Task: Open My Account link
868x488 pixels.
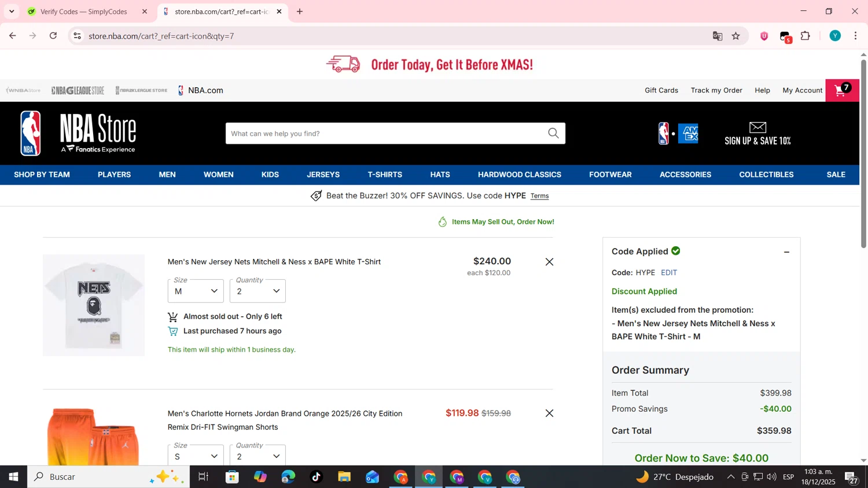Action: [x=802, y=90]
